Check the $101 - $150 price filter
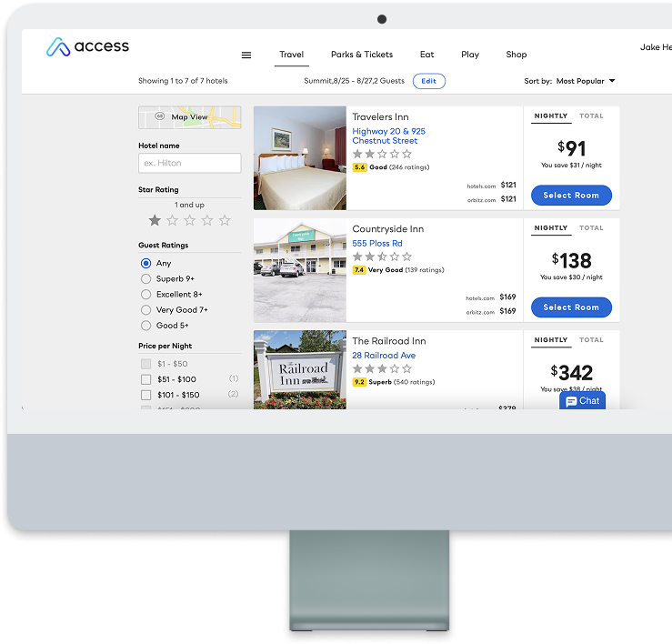Viewport: 672px width, 644px height. 146,395
